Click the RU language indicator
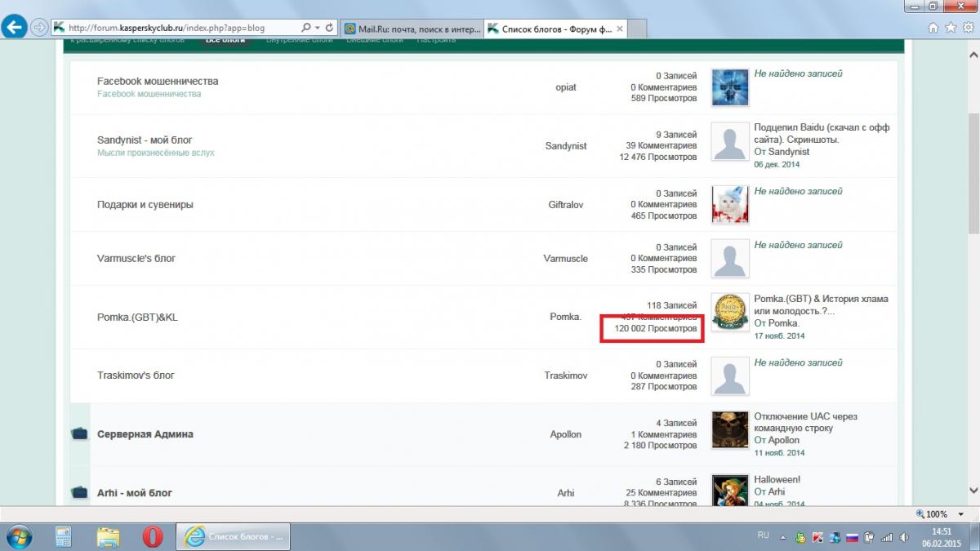 click(x=764, y=536)
